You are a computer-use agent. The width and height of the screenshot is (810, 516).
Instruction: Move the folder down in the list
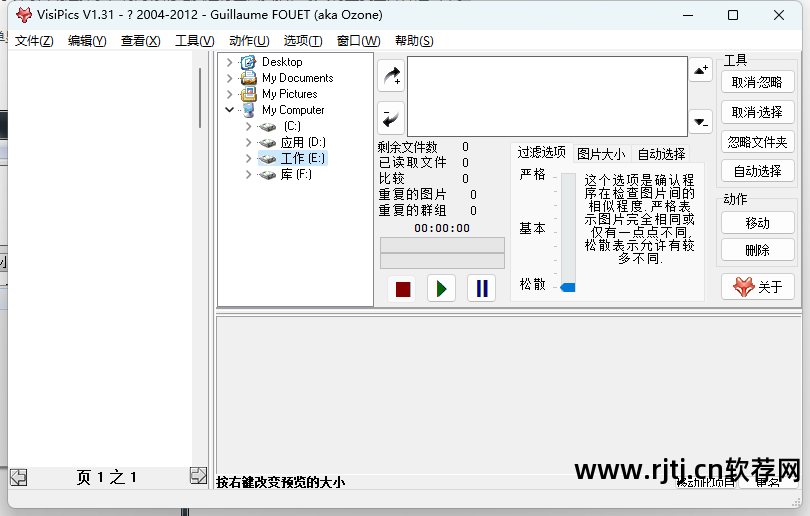701,122
